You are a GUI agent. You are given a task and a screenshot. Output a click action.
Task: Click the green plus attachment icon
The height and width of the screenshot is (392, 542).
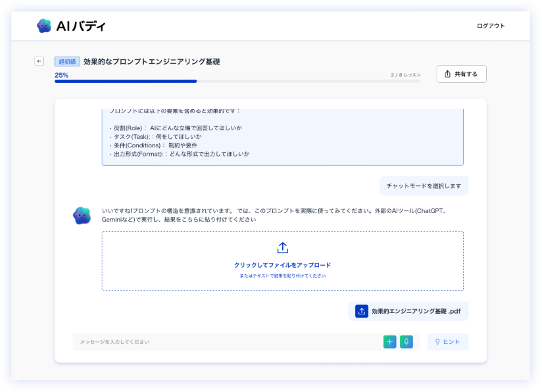[x=389, y=342]
